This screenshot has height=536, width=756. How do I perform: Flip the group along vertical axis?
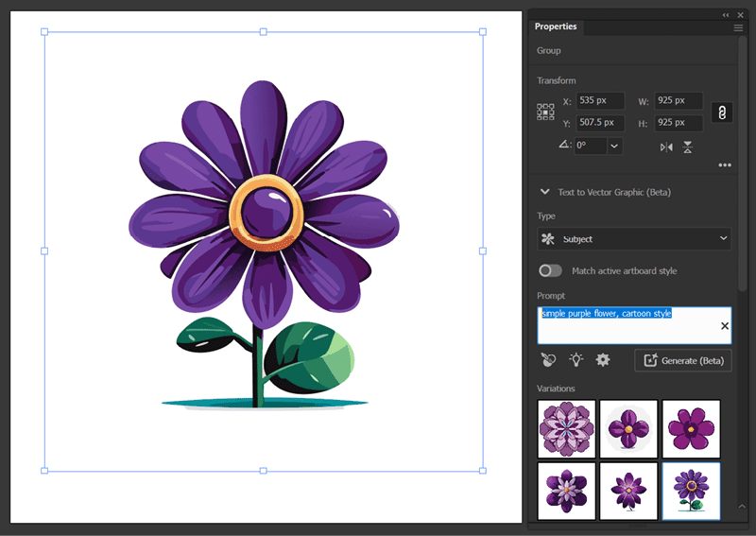[688, 147]
